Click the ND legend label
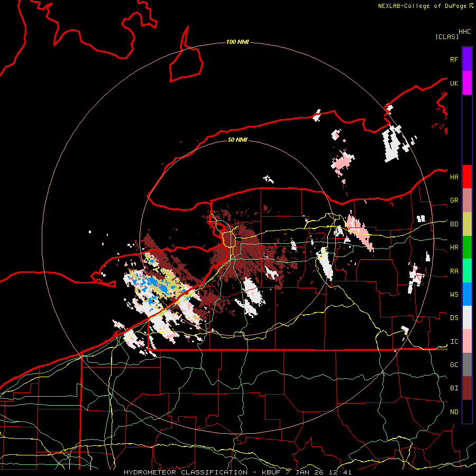Viewport: 476px width, 476px height. (x=454, y=412)
